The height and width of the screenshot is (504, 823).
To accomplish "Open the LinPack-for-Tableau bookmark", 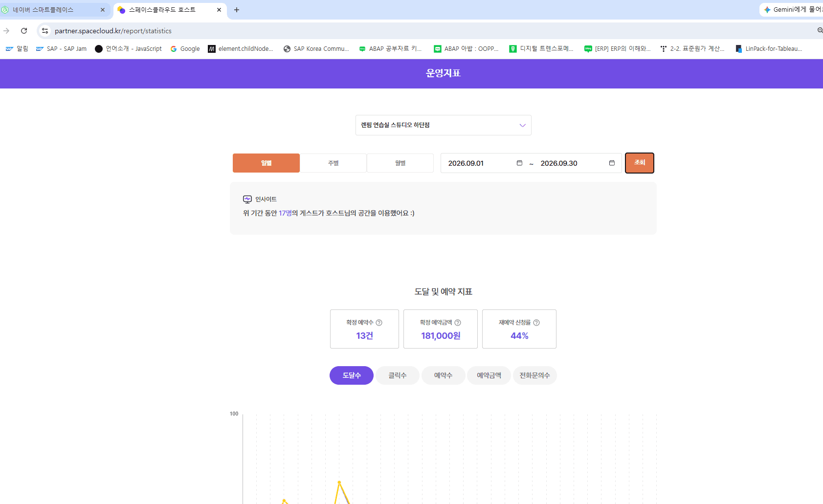I will (769, 49).
